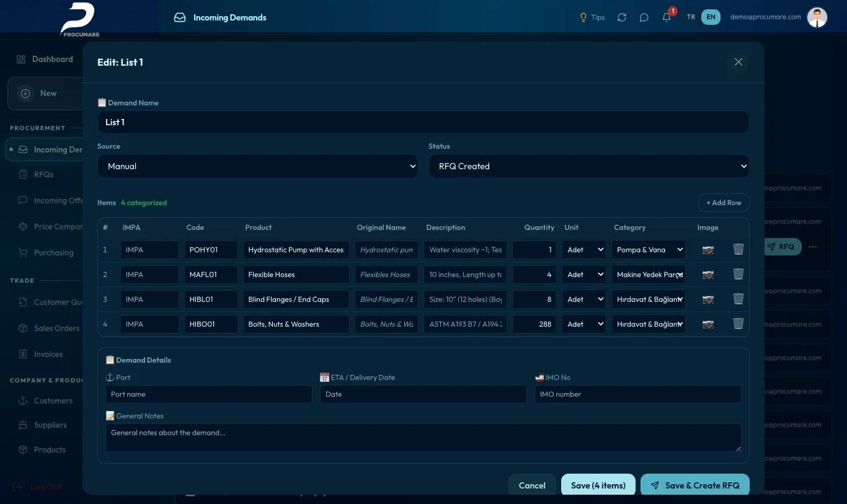Click the refresh sync icon in header
The height and width of the screenshot is (504, 847).
(x=622, y=17)
